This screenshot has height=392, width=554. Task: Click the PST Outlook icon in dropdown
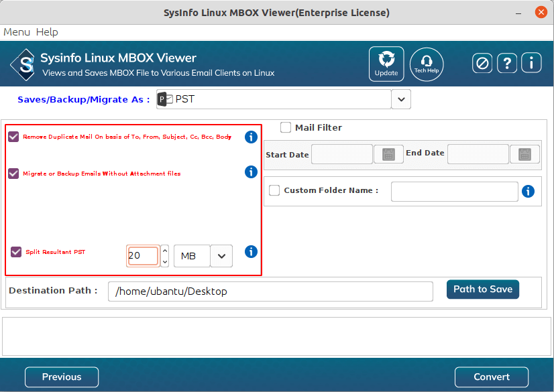[165, 99]
